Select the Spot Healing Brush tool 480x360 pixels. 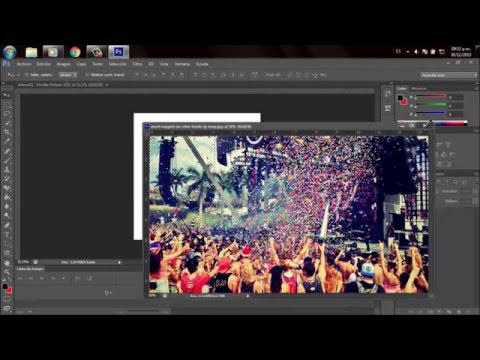point(7,151)
